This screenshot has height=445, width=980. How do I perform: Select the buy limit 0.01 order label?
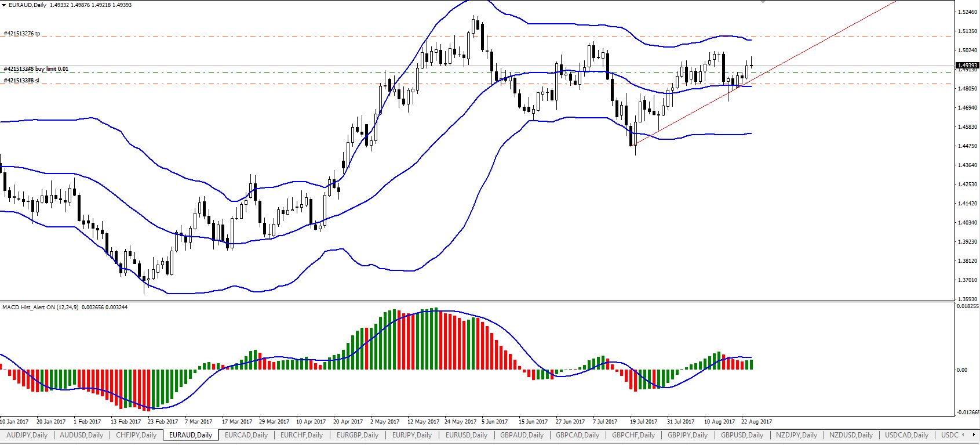36,69
